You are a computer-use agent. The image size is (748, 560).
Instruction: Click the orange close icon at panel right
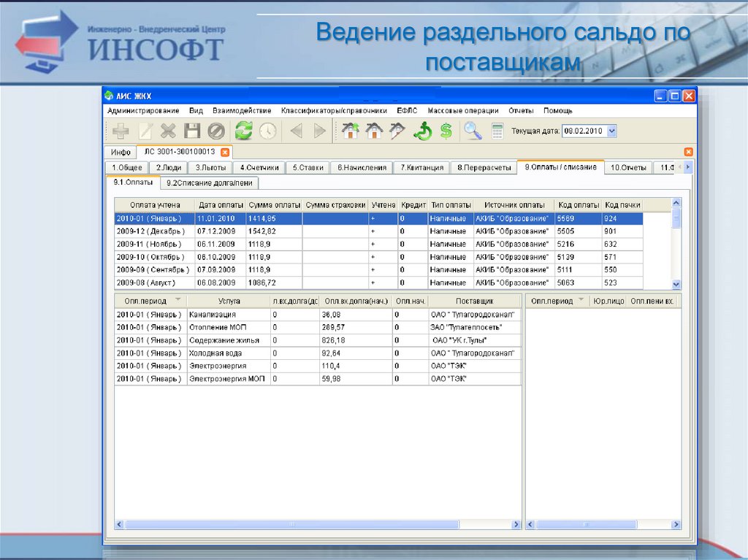[688, 152]
